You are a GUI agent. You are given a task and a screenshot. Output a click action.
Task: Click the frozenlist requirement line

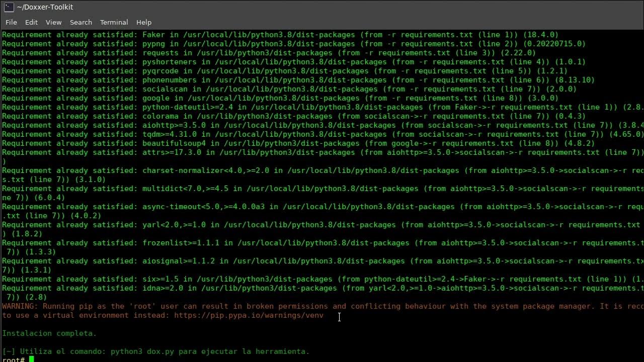(x=322, y=247)
